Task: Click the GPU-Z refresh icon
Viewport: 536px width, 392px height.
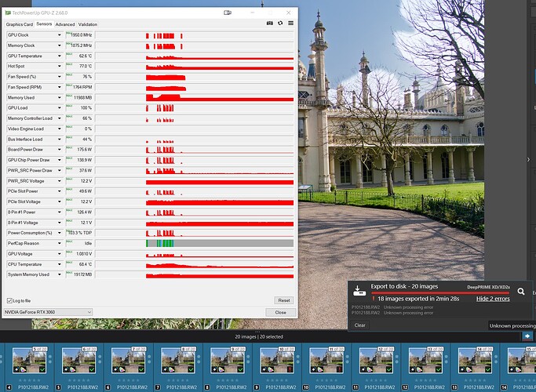Action: [x=280, y=24]
